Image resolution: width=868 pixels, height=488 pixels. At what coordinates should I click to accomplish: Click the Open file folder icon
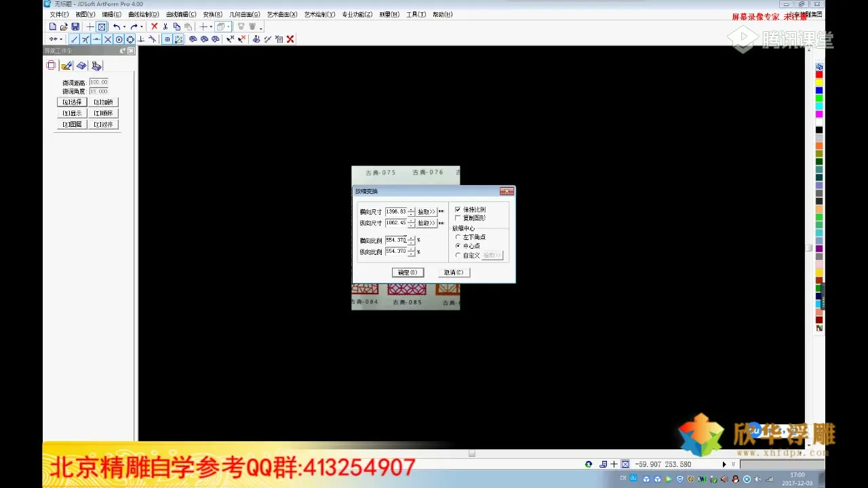[64, 26]
